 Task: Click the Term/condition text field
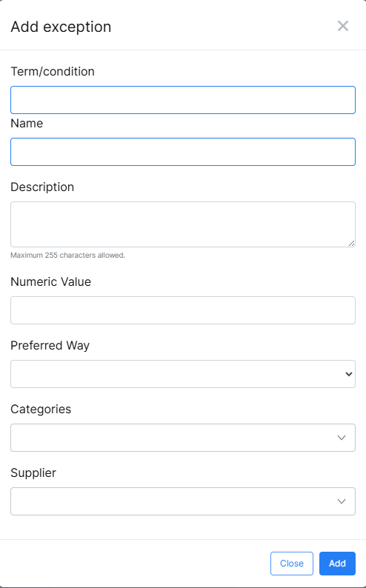pos(183,100)
